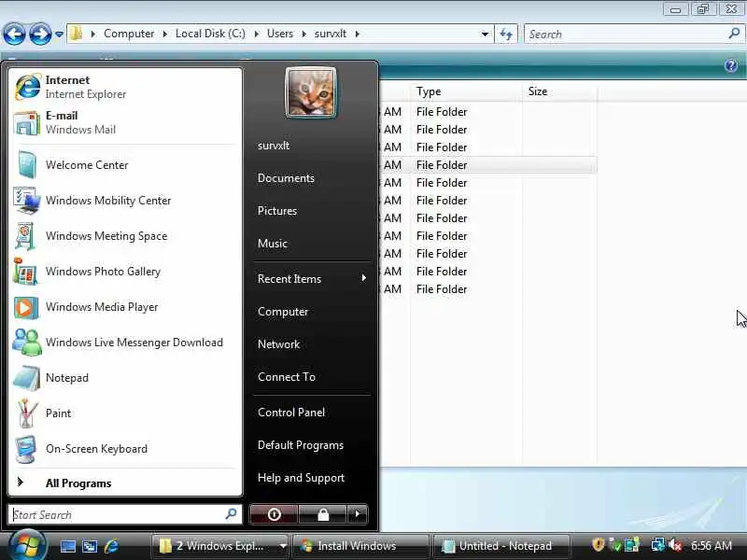Viewport: 747px width, 560px height.
Task: Open the Paint icon
Action: pos(26,413)
